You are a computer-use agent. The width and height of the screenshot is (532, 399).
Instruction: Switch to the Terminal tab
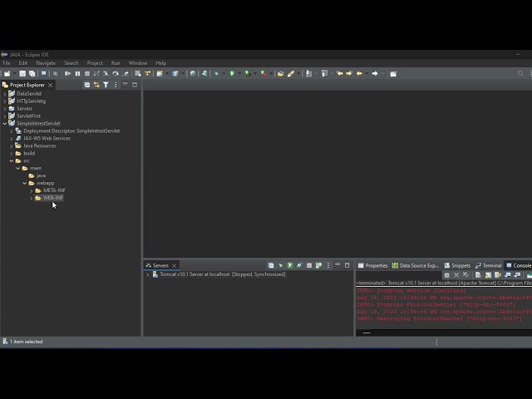[x=488, y=265]
